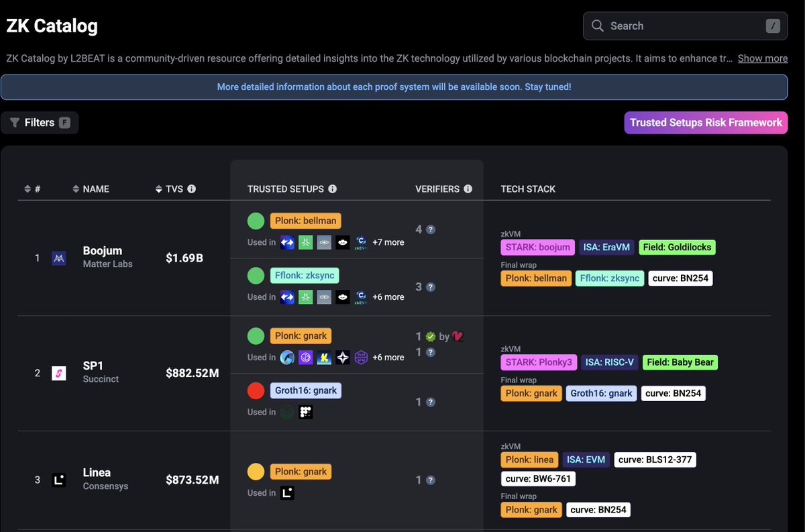
Task: Open the SP1 project name
Action: [x=93, y=366]
